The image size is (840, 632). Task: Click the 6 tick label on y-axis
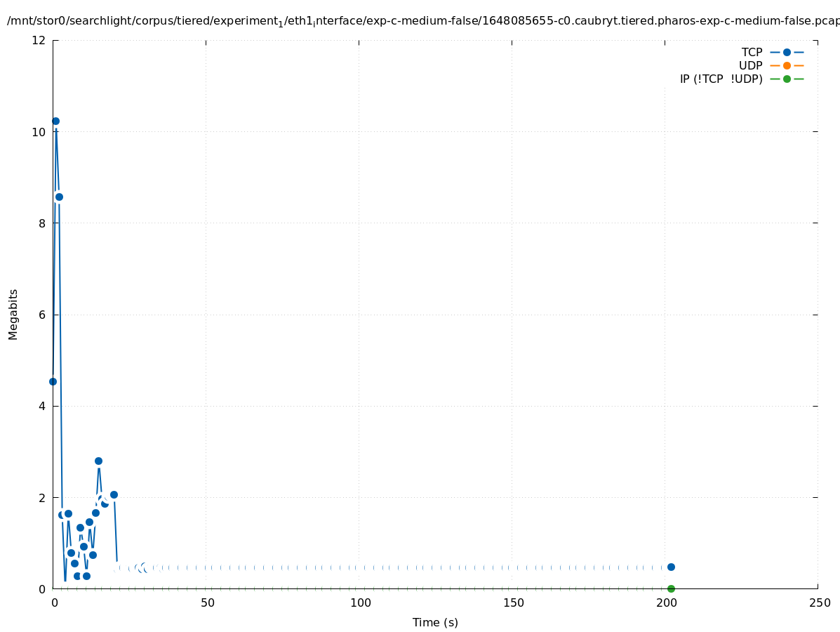coord(42,315)
